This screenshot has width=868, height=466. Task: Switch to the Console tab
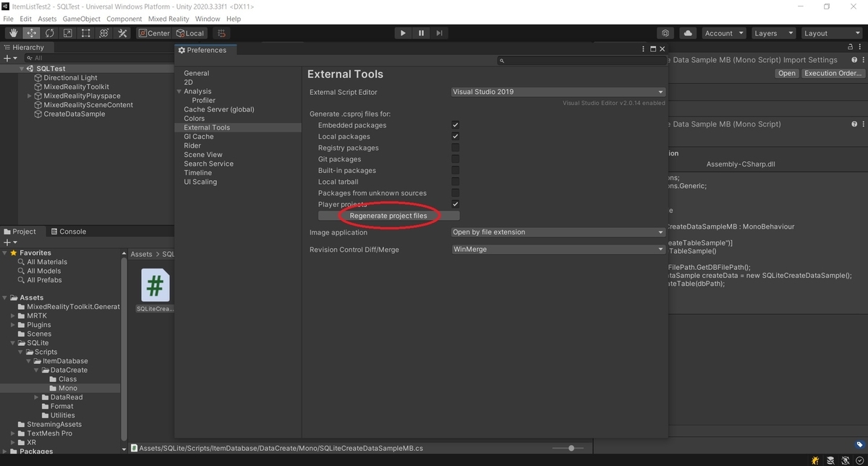click(69, 231)
